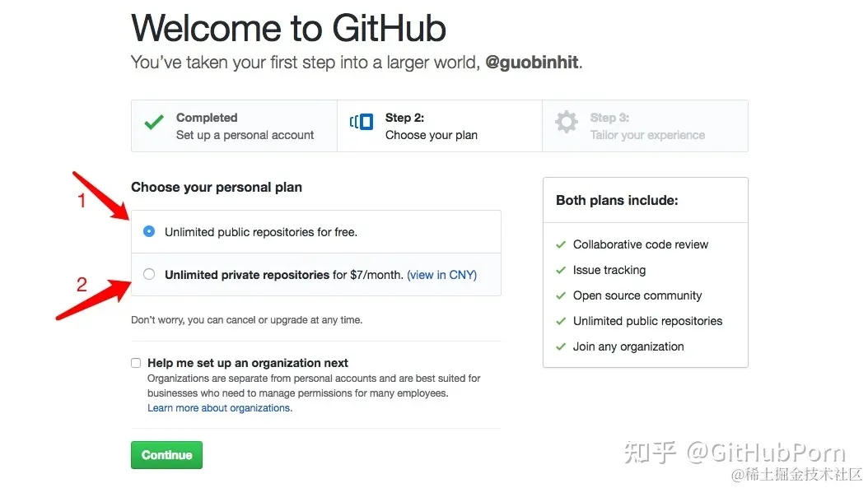The image size is (868, 488).
Task: Click checkmark beside Unlimited public repositories feature
Action: [561, 321]
